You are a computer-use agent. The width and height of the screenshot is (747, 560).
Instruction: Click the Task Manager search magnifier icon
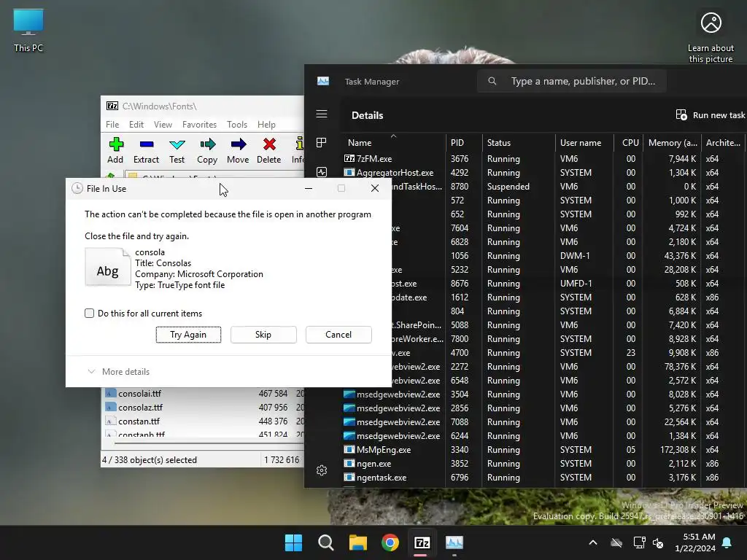tap(492, 82)
